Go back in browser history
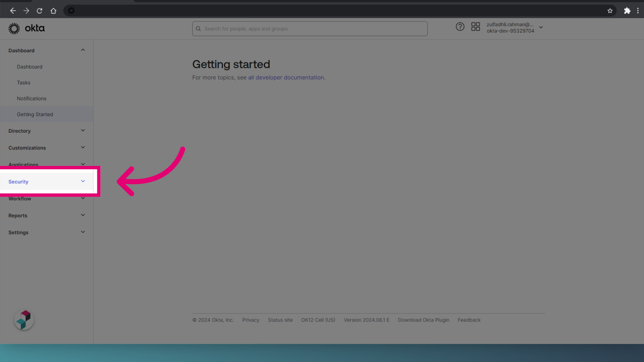 pos(13,11)
